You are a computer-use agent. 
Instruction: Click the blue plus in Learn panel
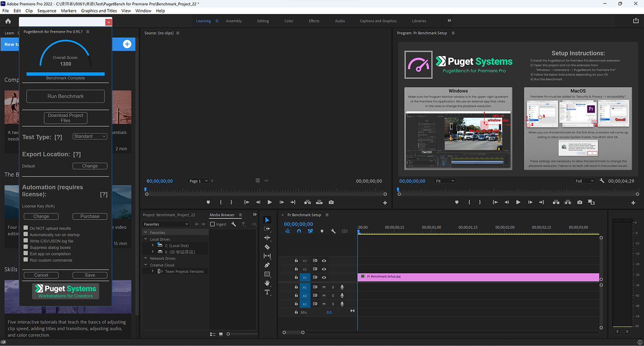[127, 44]
